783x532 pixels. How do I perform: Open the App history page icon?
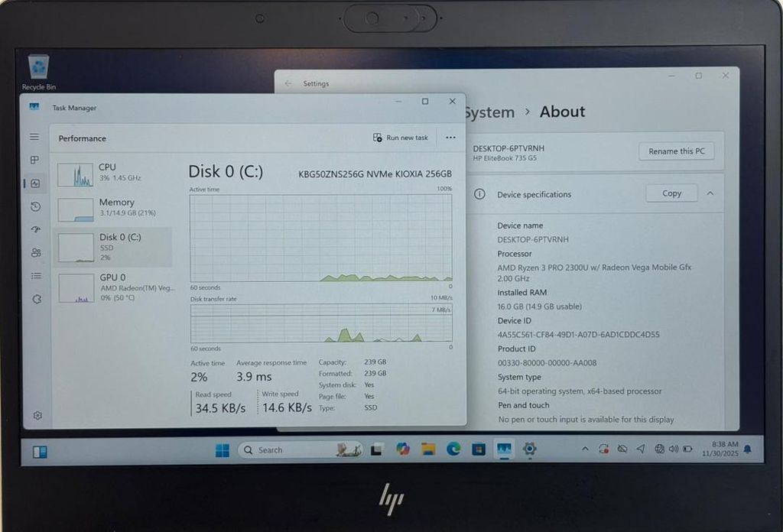tap(35, 206)
